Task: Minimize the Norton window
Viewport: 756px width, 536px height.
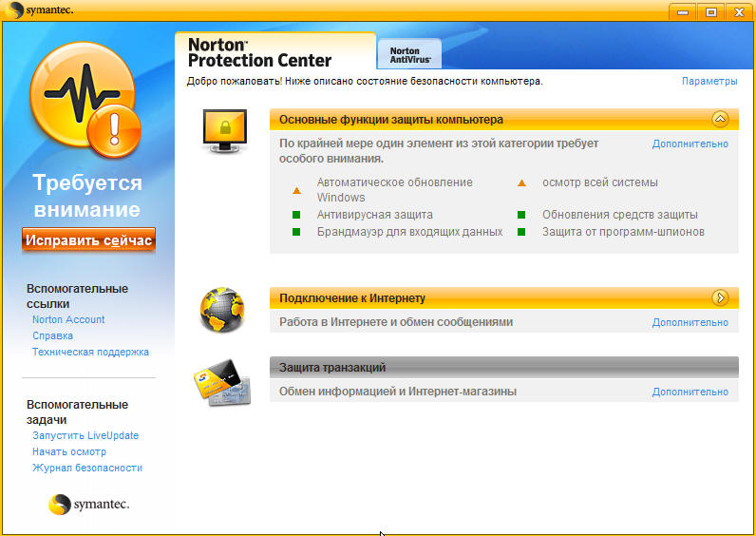Action: click(x=683, y=12)
